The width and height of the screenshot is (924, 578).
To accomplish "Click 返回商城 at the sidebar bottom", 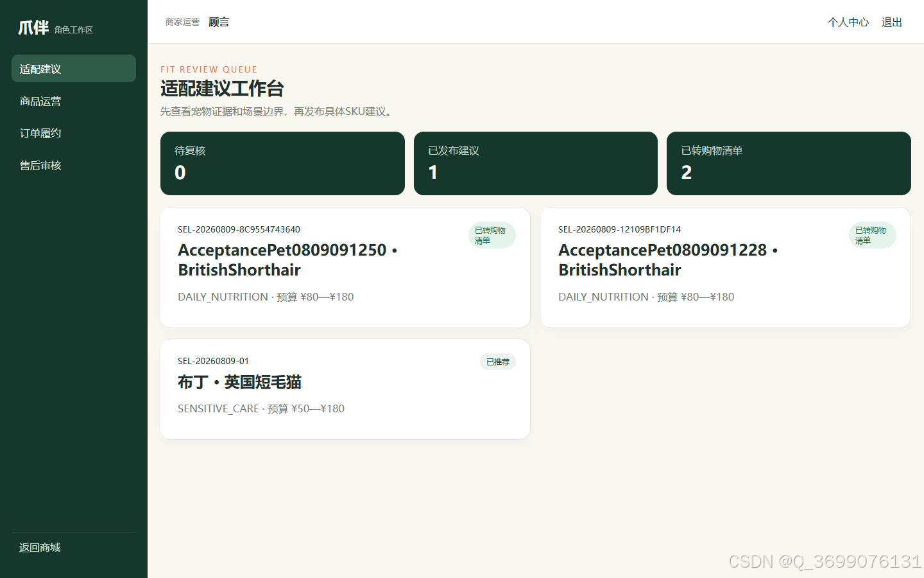I will coord(40,547).
